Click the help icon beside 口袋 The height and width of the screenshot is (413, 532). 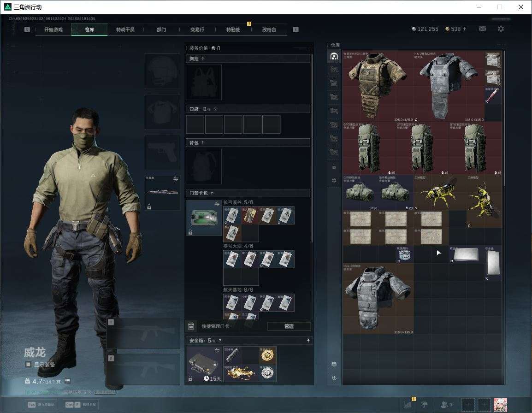[215, 109]
